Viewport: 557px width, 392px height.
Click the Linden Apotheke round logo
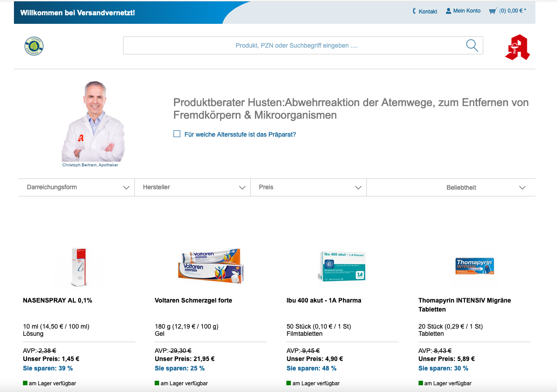34,46
